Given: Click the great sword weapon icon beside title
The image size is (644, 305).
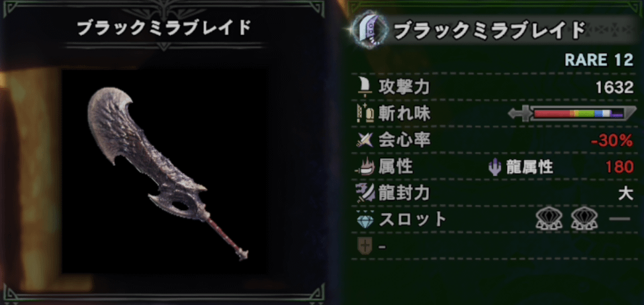Looking at the screenshot, I should pyautogui.click(x=368, y=30).
